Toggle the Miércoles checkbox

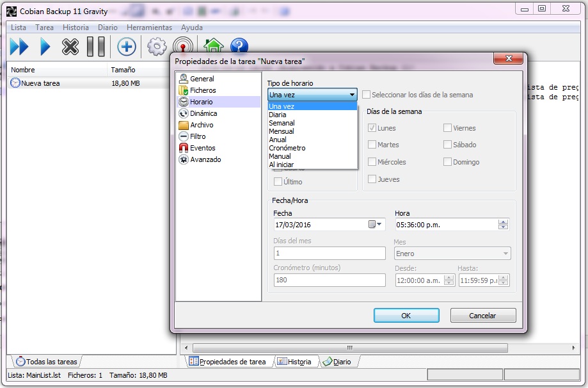click(372, 162)
